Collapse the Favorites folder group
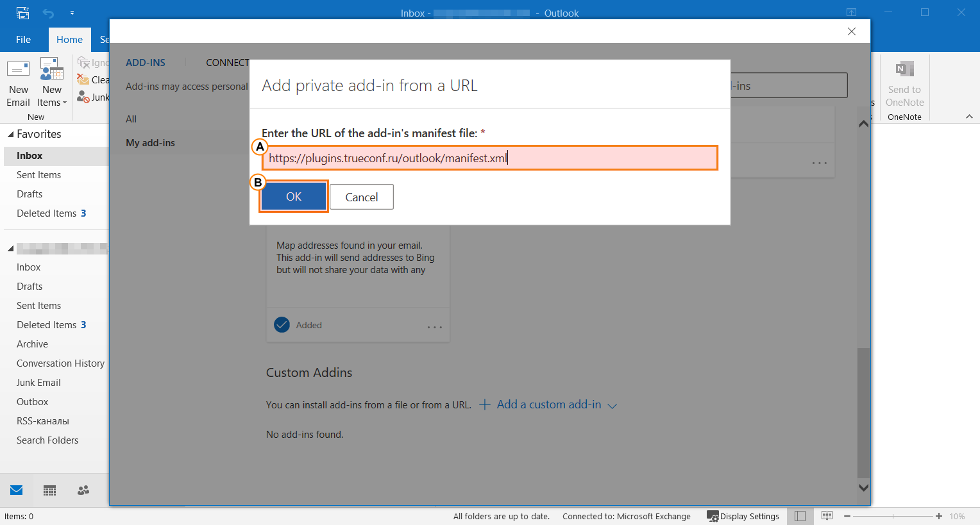Image resolution: width=980 pixels, height=525 pixels. tap(10, 135)
